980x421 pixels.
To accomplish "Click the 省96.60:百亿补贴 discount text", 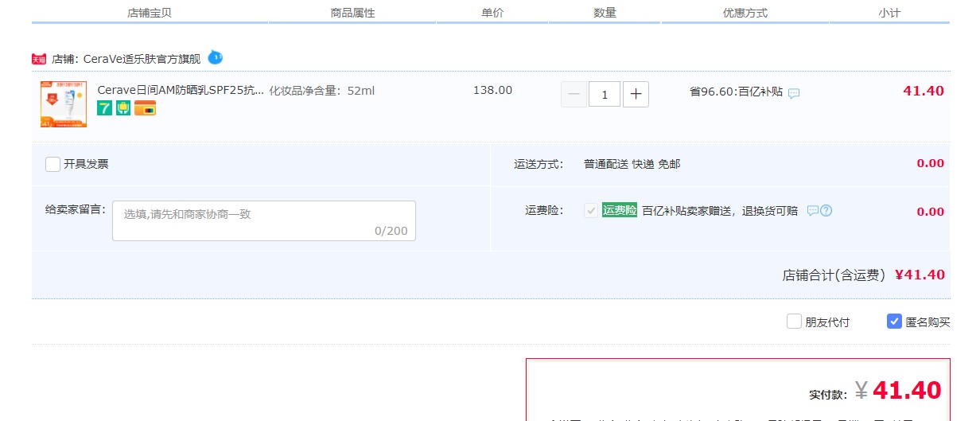I will (x=736, y=92).
